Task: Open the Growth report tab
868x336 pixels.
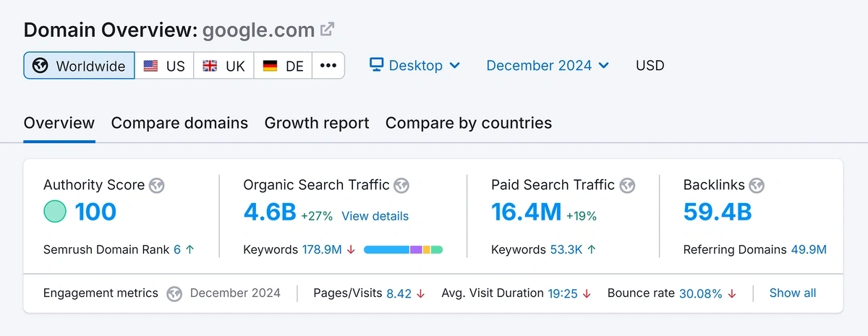Action: (317, 123)
